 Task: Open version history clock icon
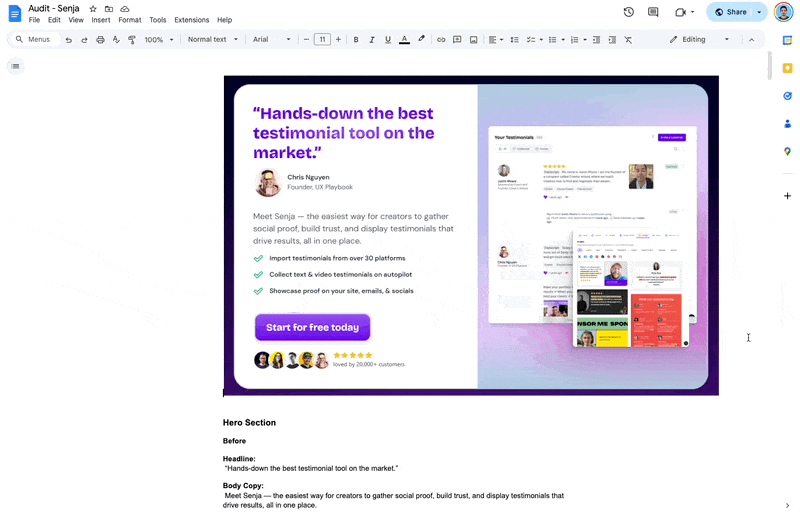pyautogui.click(x=629, y=12)
